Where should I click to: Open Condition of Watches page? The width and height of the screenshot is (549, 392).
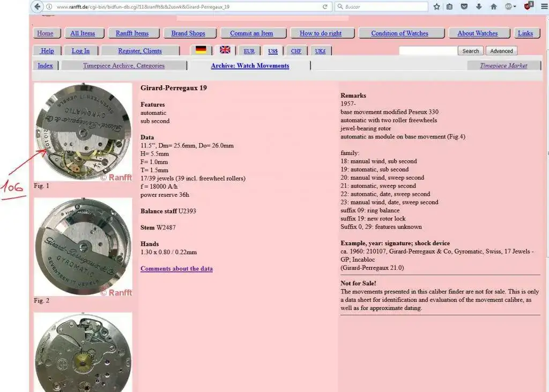coord(399,33)
